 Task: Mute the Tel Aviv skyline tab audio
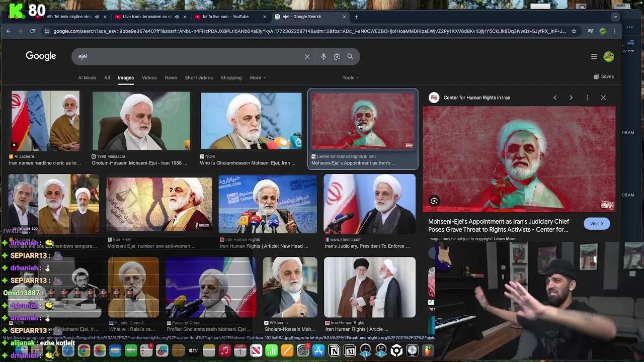[97, 17]
